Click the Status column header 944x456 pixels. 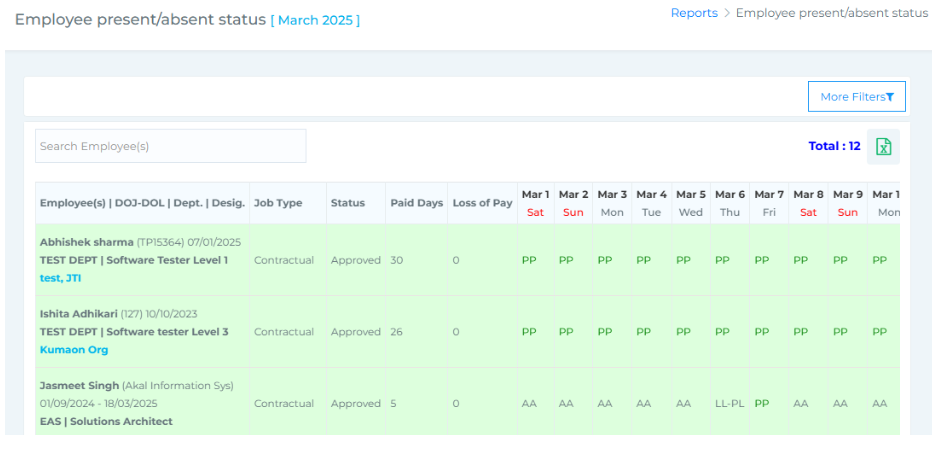pos(348,203)
